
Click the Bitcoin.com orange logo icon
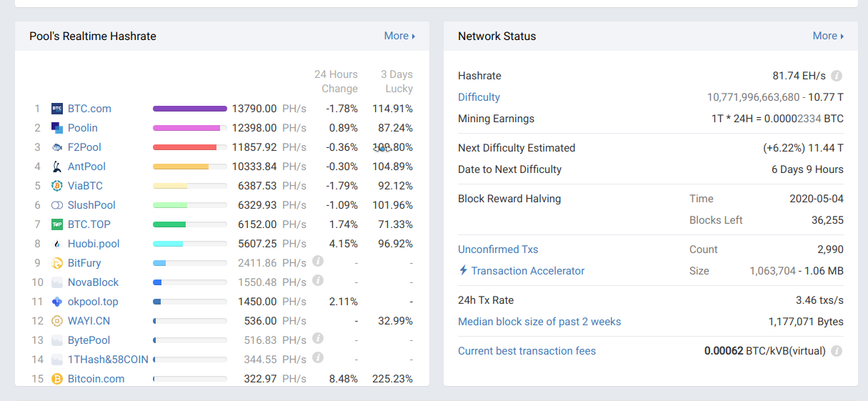[57, 379]
